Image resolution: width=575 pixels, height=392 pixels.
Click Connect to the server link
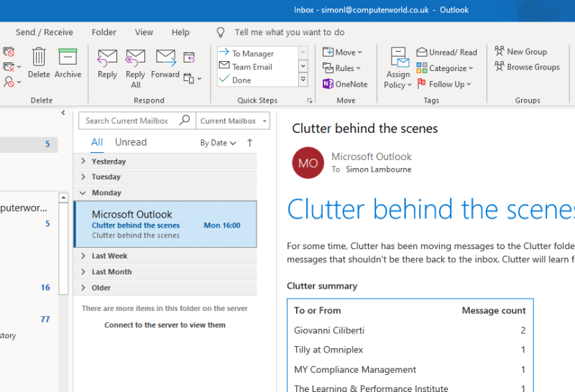[165, 325]
